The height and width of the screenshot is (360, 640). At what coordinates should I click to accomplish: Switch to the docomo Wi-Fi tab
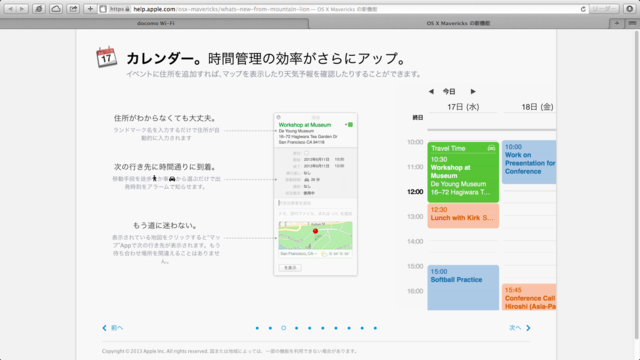[x=155, y=23]
